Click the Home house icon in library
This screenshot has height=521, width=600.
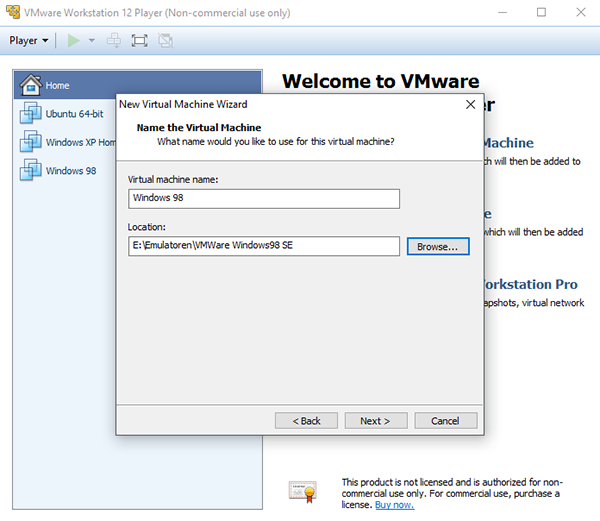(x=30, y=85)
